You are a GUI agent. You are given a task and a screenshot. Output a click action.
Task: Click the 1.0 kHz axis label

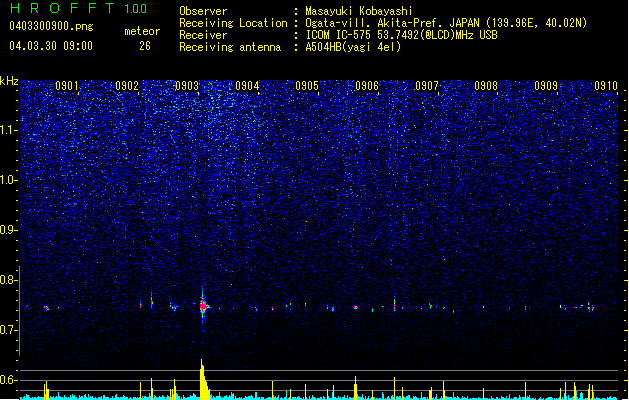[x=9, y=180]
